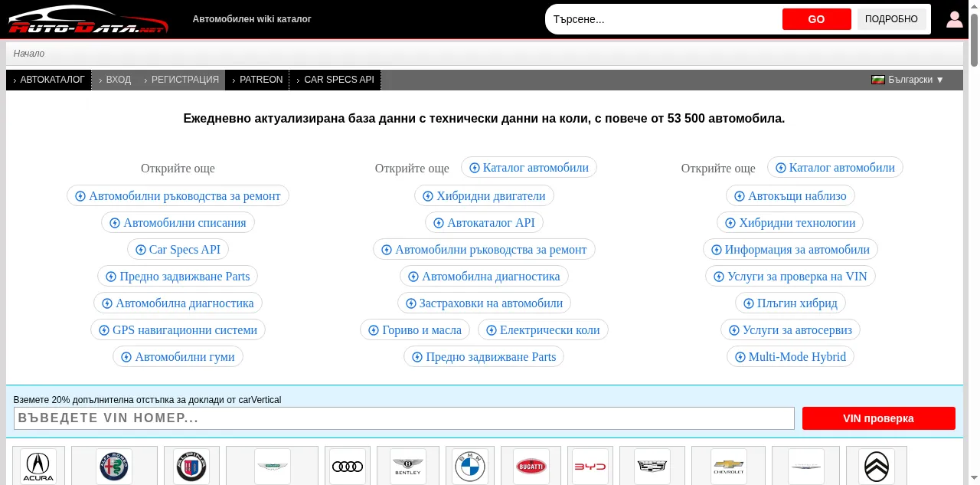This screenshot has height=485, width=980.
Task: Open left Автомобилни ръководства за ремонт link
Action: [178, 195]
